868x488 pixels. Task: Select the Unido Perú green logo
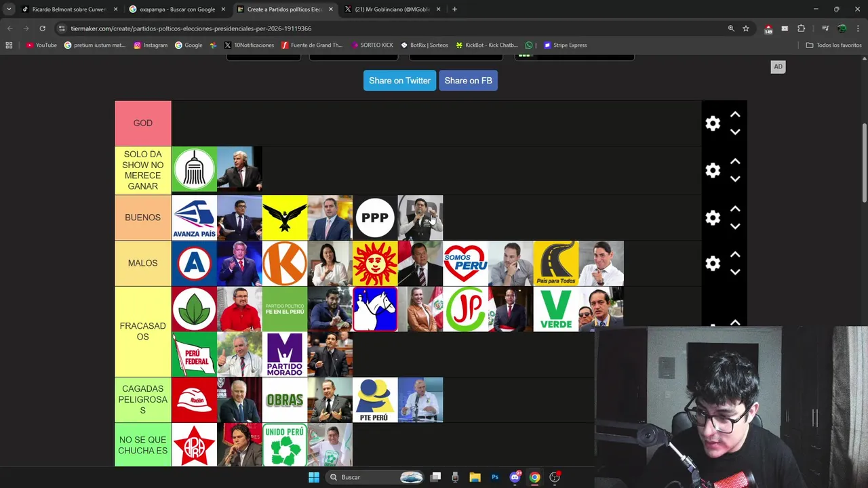285,445
